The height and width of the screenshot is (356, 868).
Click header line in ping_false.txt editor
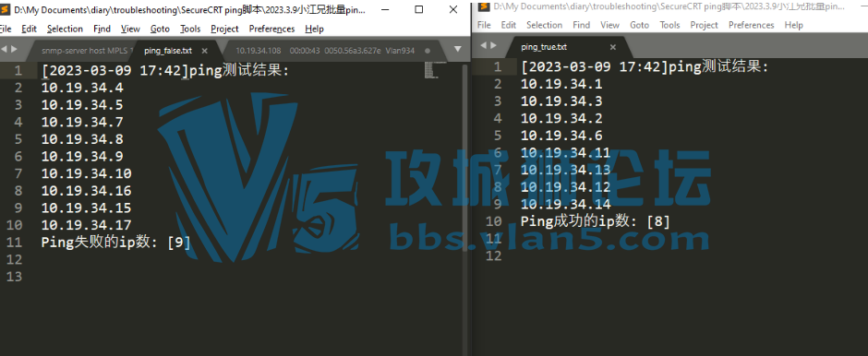(165, 71)
